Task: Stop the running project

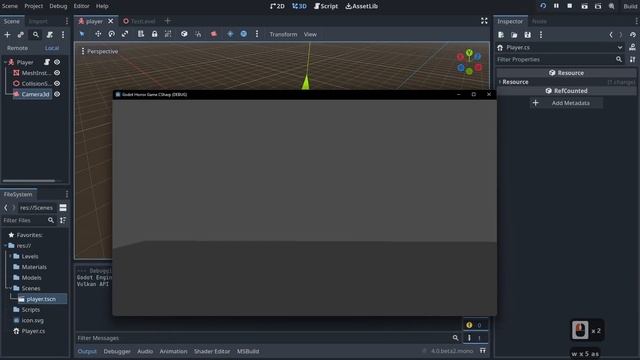Action: point(569,6)
